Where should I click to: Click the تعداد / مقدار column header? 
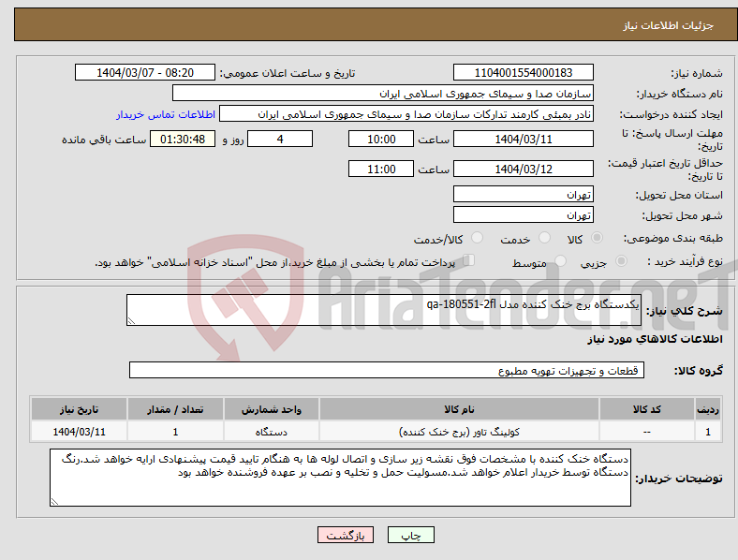coord(175,409)
